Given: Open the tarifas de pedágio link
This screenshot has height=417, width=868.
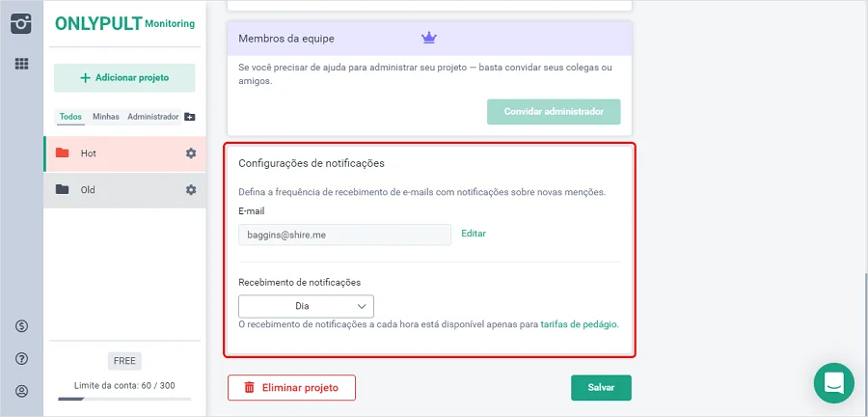Looking at the screenshot, I should click(579, 324).
